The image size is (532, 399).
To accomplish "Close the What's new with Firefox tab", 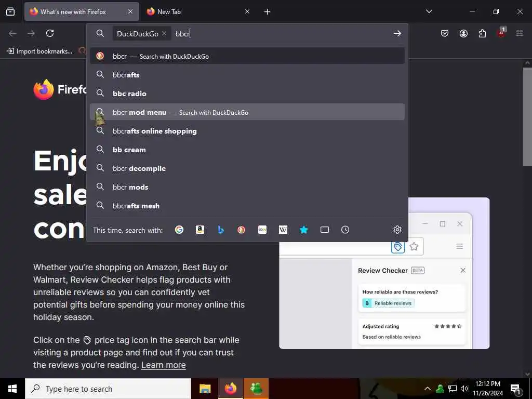I will coord(130,11).
